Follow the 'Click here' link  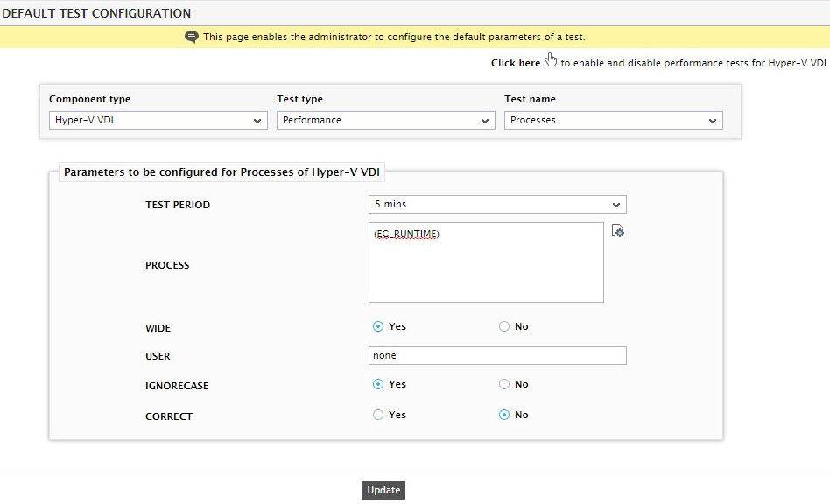tap(516, 63)
